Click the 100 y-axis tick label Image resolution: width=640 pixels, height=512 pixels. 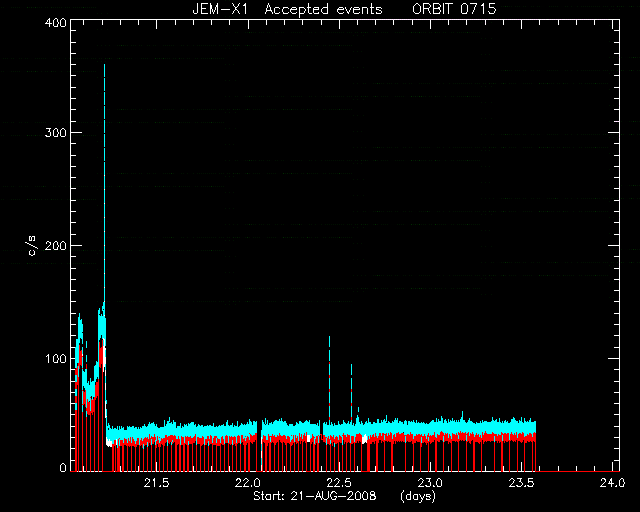point(55,359)
